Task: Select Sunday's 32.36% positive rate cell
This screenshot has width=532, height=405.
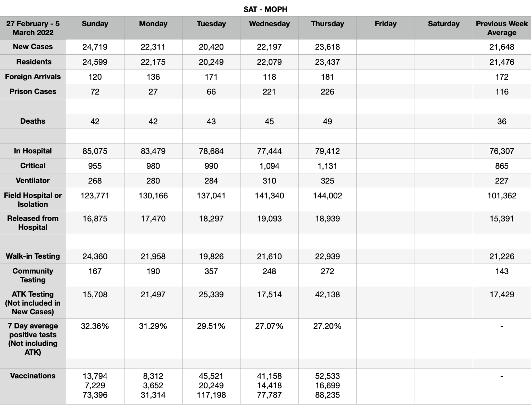Action: [95, 339]
